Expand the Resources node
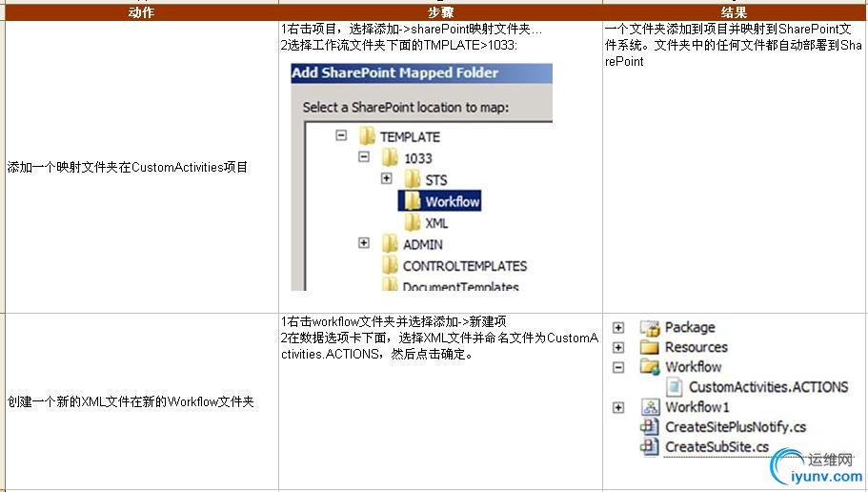This screenshot has width=868, height=492. 618,347
